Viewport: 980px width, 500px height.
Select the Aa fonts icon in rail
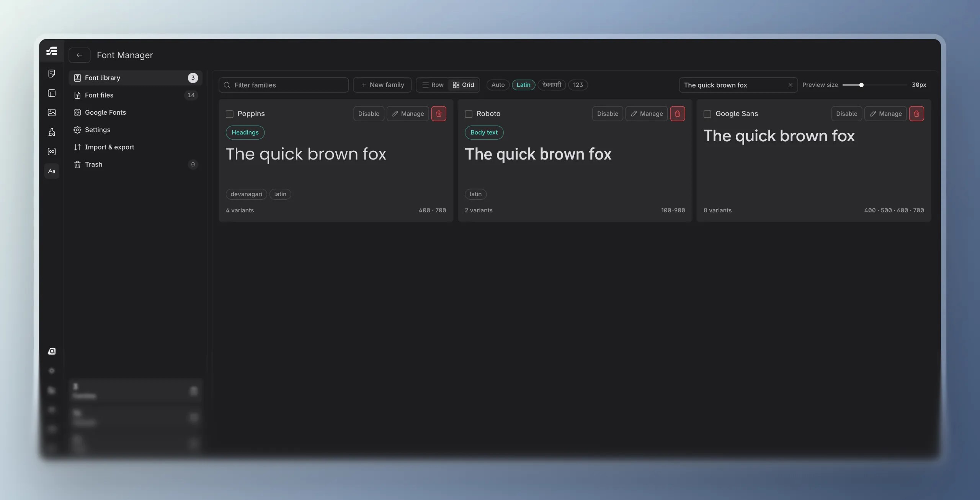(52, 171)
